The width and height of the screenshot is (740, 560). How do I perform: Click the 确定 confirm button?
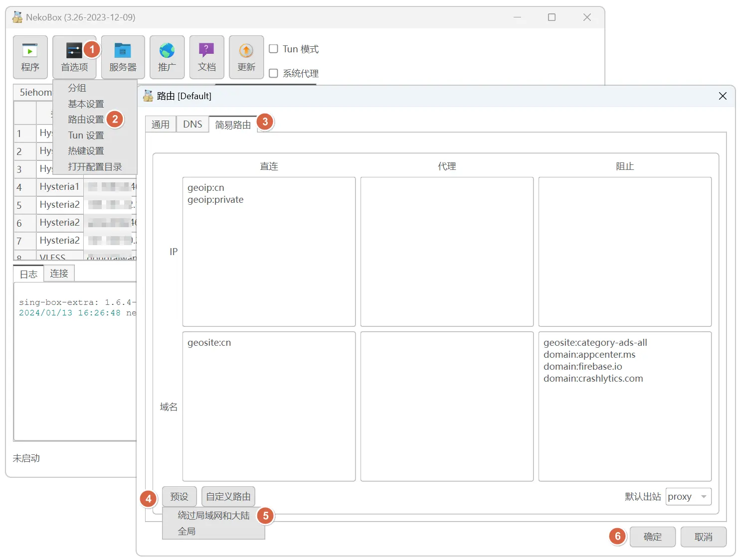coord(653,537)
